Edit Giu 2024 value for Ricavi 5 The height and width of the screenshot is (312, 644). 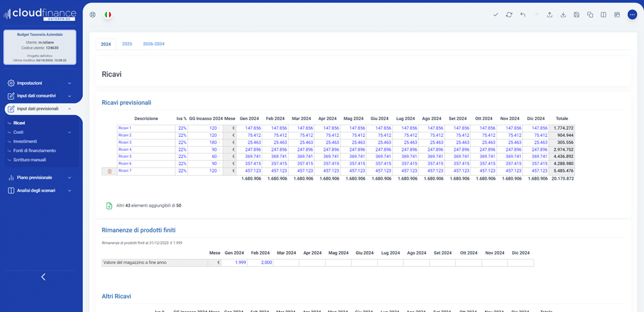pos(380,157)
